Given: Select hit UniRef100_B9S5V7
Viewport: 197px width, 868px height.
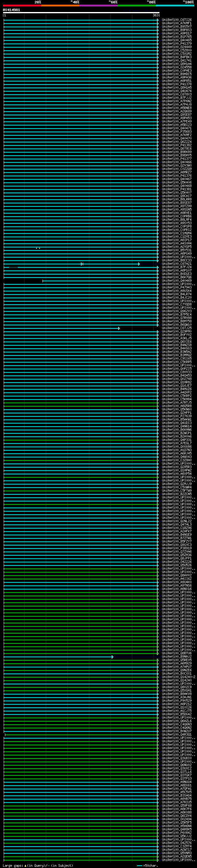Looking at the screenshot, I should pyautogui.click(x=176, y=26).
